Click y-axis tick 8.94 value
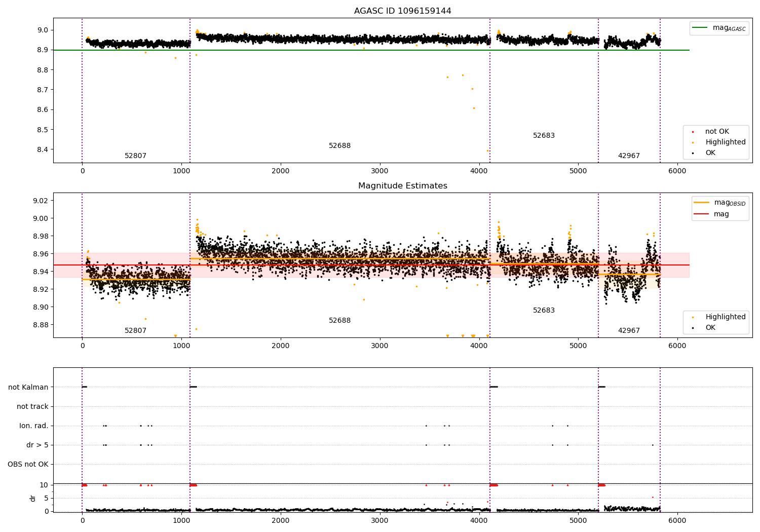Image resolution: width=760 pixels, height=532 pixels. pyautogui.click(x=42, y=272)
